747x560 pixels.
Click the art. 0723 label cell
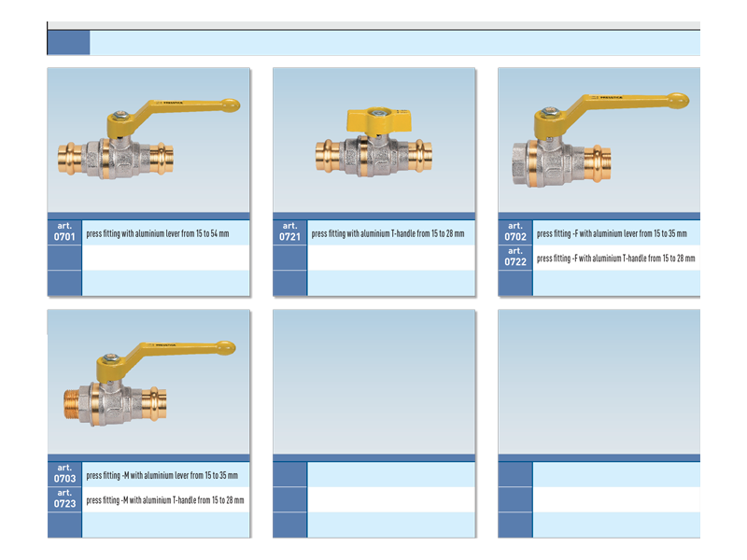coord(64,499)
